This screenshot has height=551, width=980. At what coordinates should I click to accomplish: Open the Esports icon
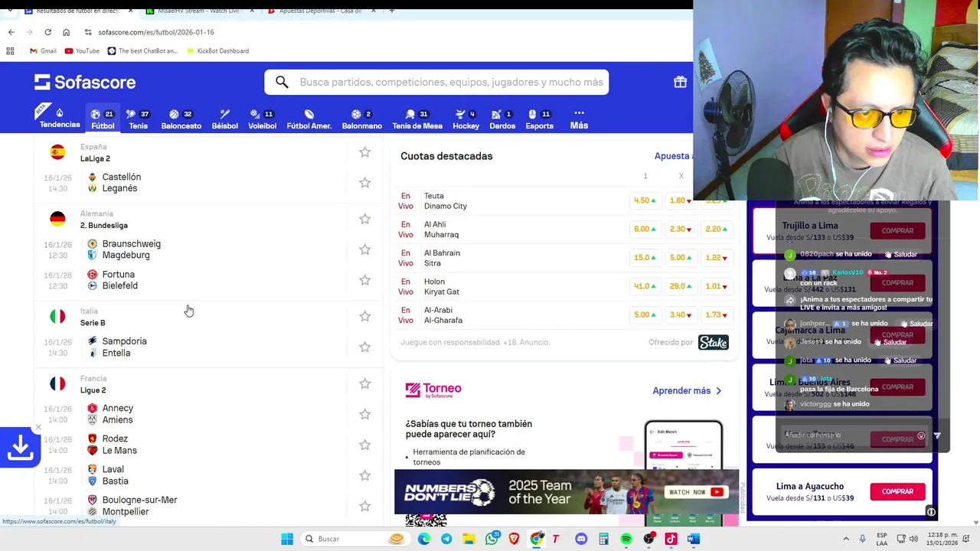539,119
